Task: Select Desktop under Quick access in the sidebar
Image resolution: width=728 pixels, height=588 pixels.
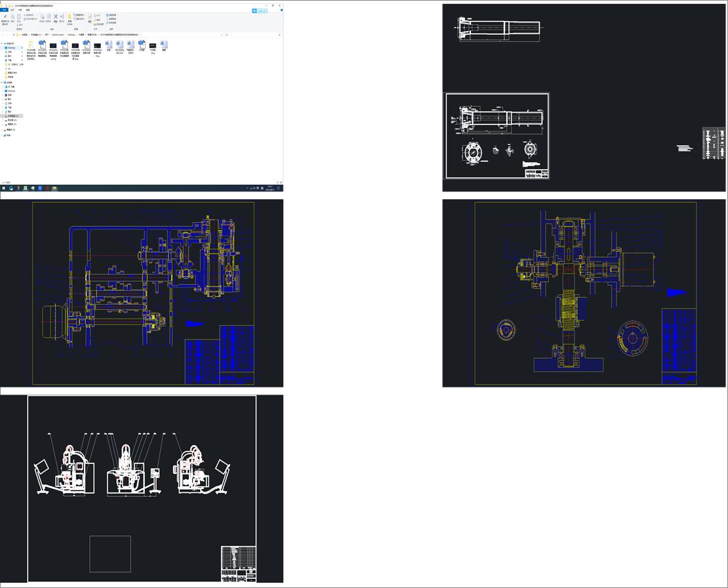Action: pyautogui.click(x=11, y=48)
